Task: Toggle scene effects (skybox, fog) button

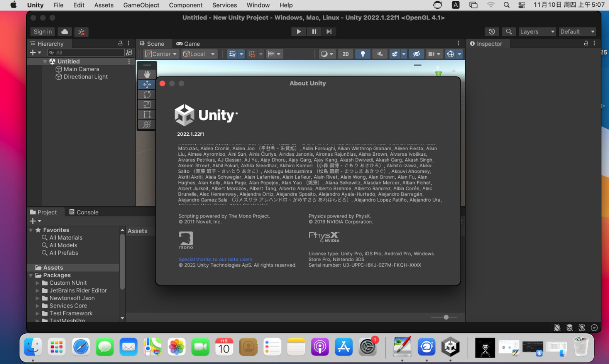Action: (395, 54)
